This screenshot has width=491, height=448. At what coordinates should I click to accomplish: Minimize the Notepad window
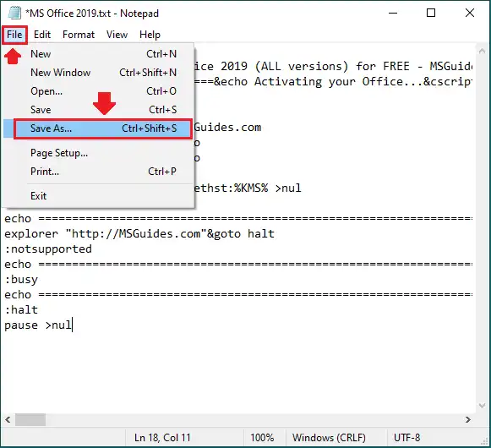[393, 13]
